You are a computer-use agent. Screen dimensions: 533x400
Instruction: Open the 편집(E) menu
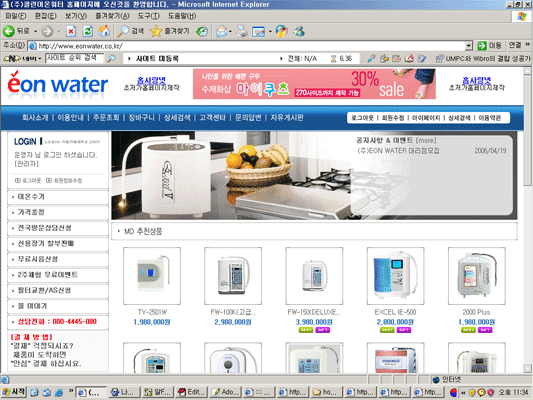click(46, 16)
